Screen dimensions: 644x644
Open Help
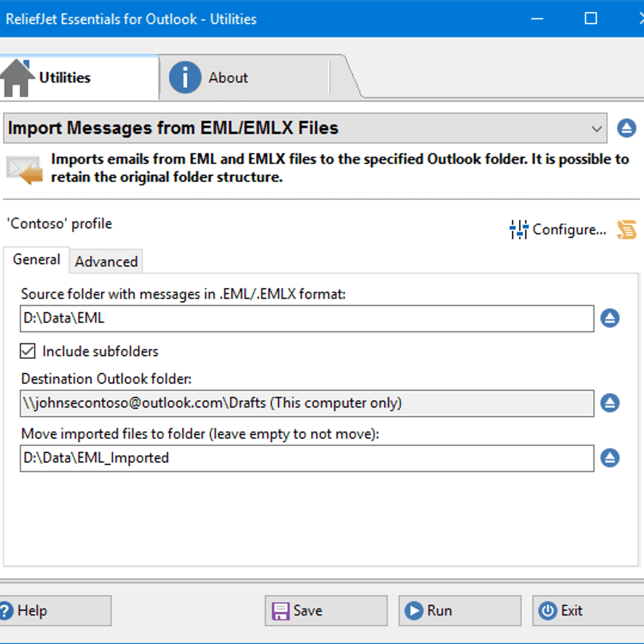(x=55, y=611)
